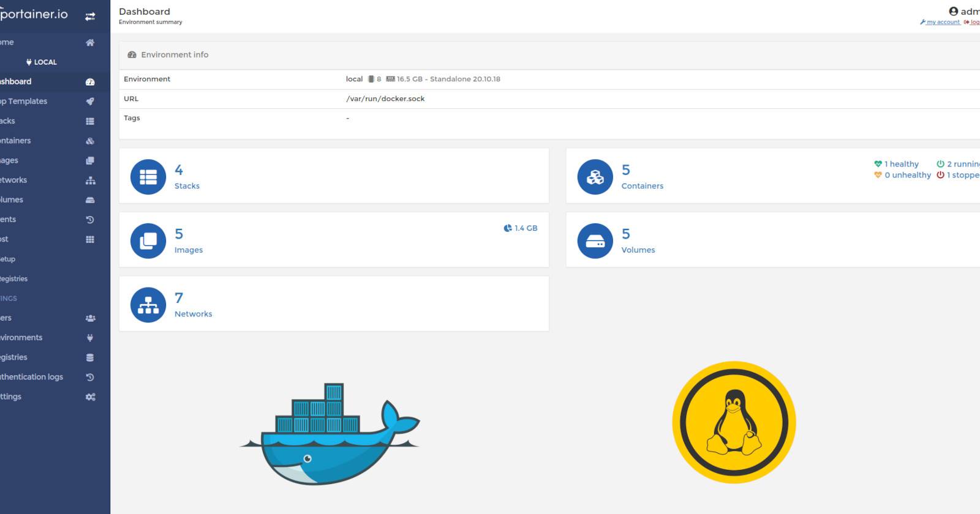This screenshot has height=514, width=980.
Task: Click the 1 healthy status text
Action: coord(902,164)
